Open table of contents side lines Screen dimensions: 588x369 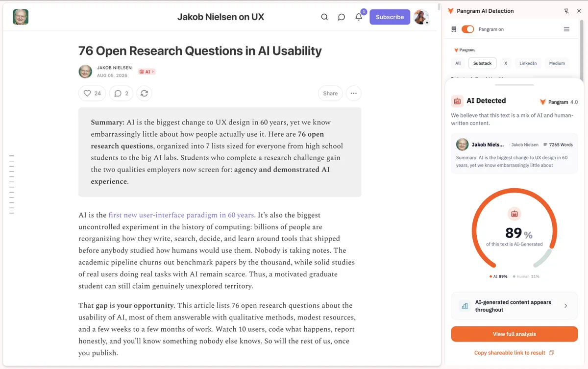click(x=12, y=184)
